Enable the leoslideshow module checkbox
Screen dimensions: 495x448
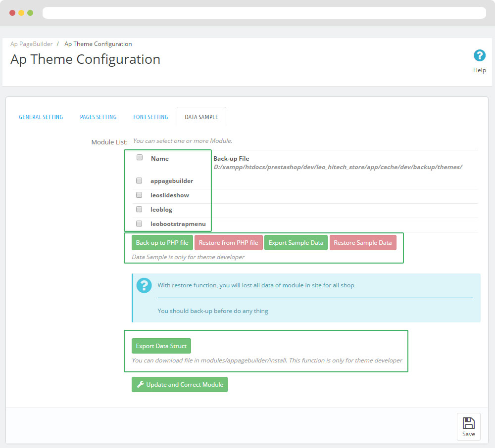pyautogui.click(x=139, y=195)
